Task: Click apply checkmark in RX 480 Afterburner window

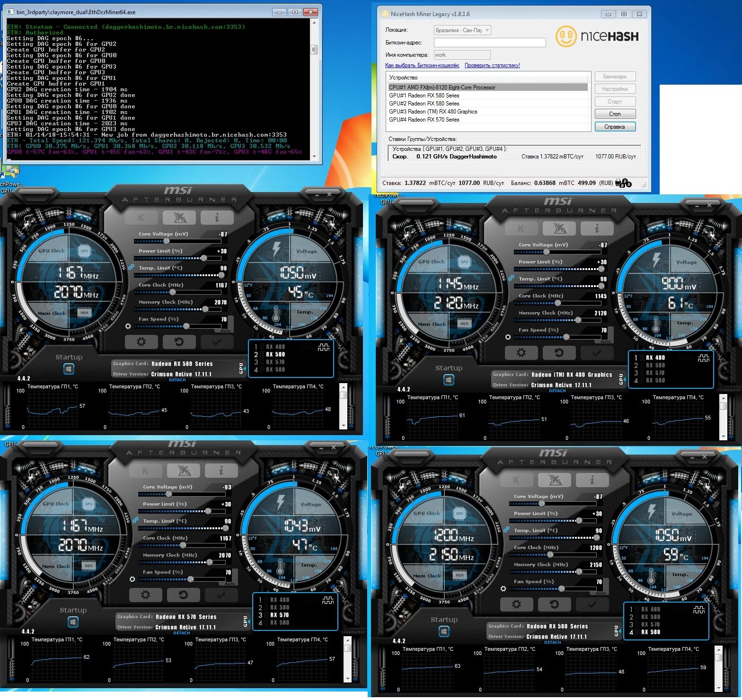Action: [597, 352]
